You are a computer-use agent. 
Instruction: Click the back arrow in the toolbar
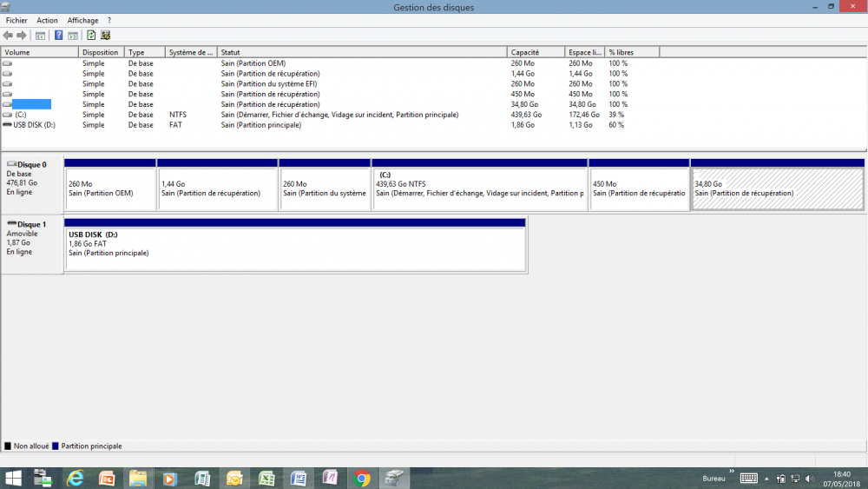coord(9,36)
